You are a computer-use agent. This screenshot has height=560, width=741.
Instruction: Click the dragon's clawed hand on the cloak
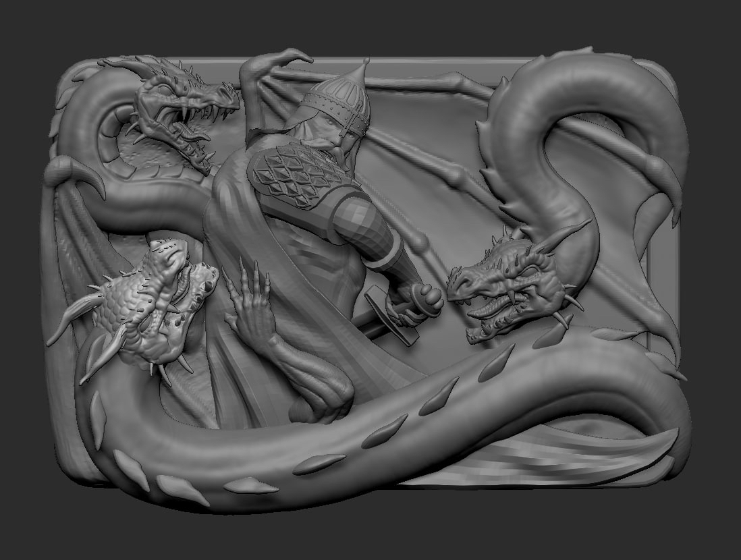click(x=250, y=302)
